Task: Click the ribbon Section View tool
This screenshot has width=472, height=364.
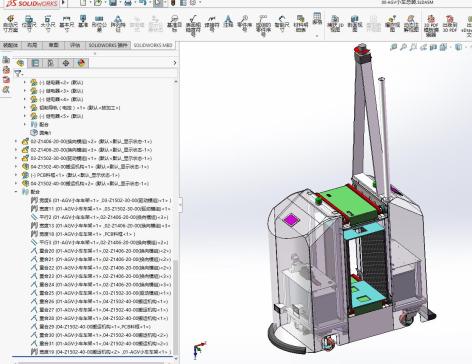Action: (355, 23)
